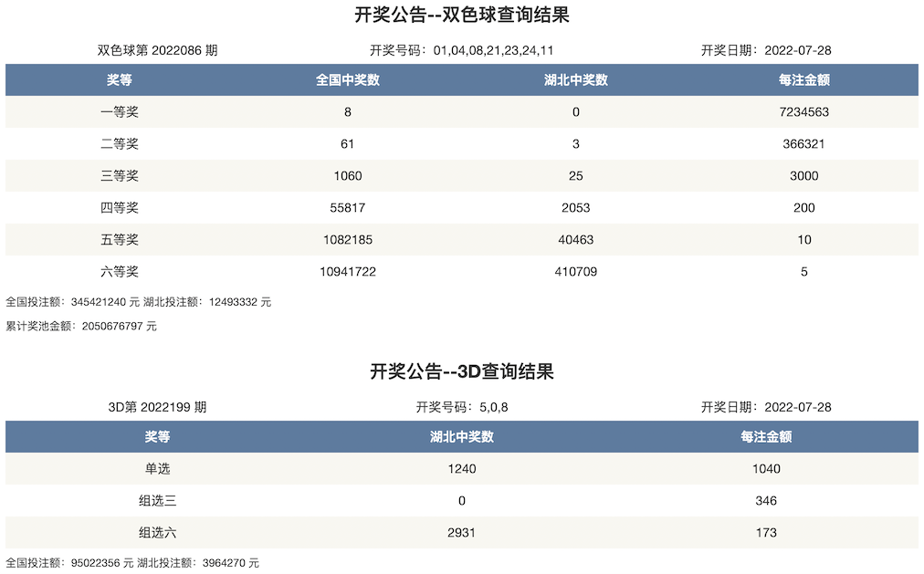Click the 三等奖 national count 1060
Viewport: 924px width, 574px height.
click(x=348, y=175)
